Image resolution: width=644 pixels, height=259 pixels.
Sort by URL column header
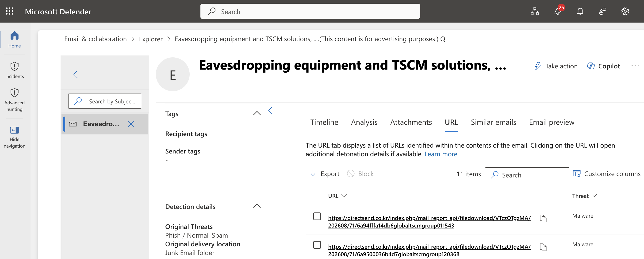tap(337, 196)
